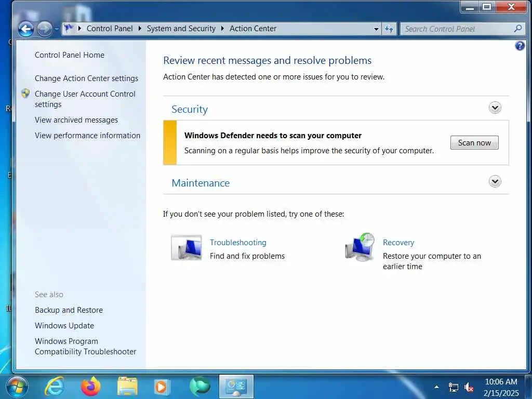Expand the arrow after Control Panel breadcrumb

(x=139, y=29)
